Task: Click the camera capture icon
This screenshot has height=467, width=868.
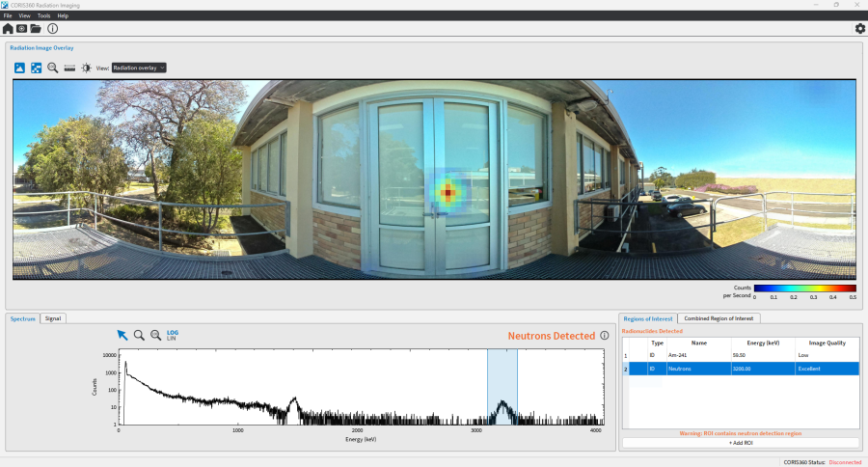Action: click(x=21, y=29)
